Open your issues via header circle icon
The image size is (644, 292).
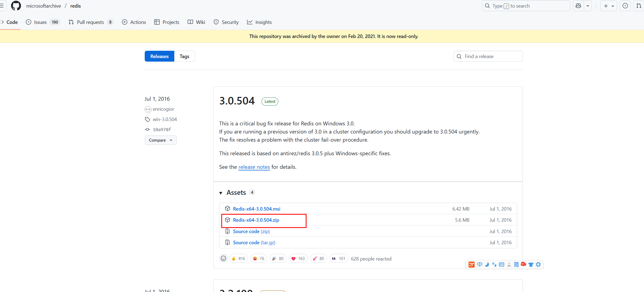tap(625, 6)
